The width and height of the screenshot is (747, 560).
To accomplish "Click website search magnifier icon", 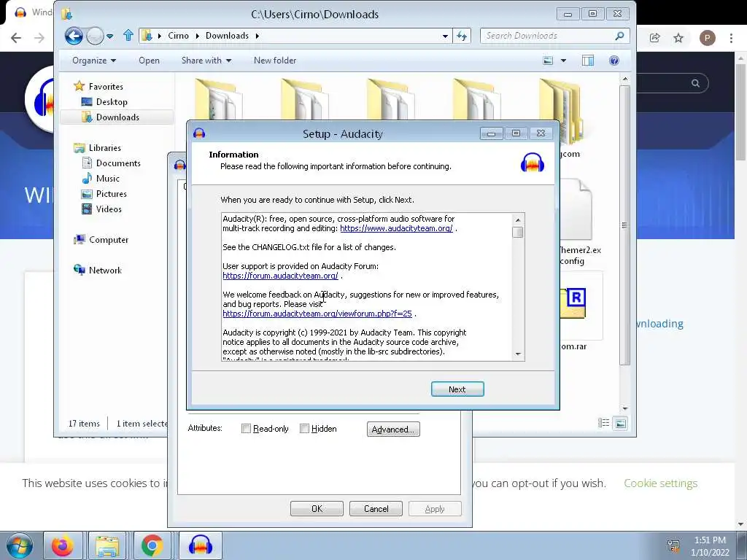I will (695, 83).
